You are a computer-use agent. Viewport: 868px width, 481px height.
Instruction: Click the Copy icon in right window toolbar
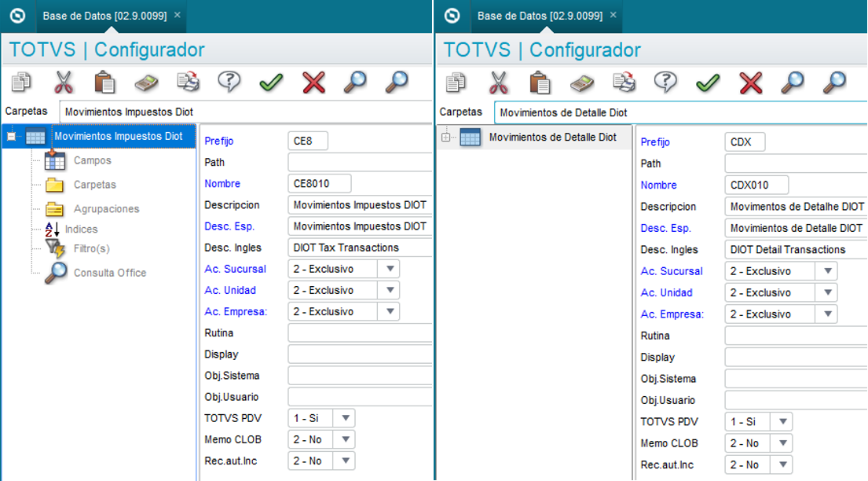click(x=456, y=83)
